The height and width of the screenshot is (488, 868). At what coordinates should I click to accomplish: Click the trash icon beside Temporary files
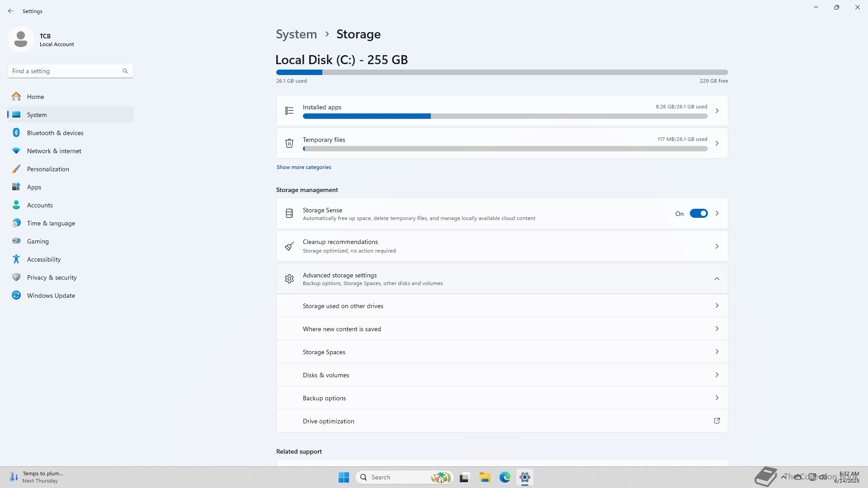coord(289,143)
